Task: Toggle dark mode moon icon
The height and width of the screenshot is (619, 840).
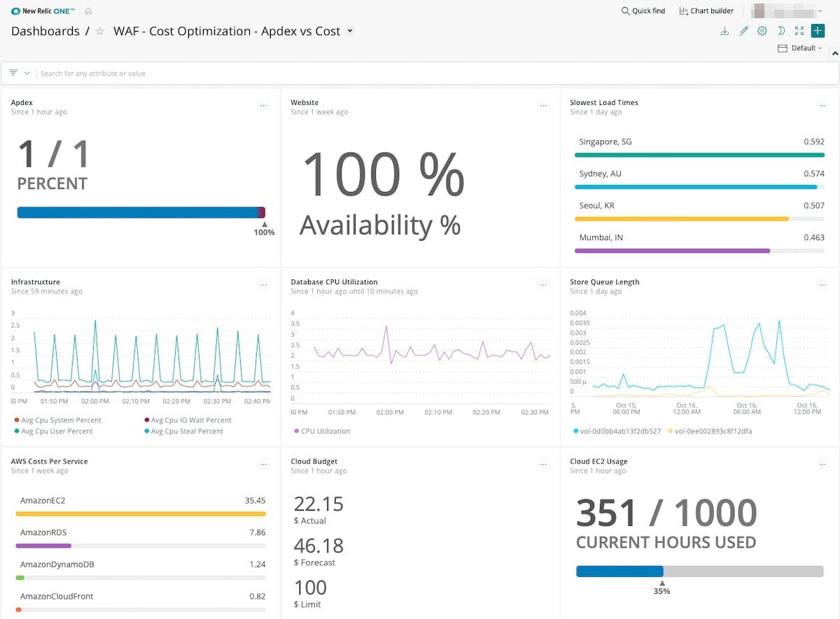Action: (781, 31)
